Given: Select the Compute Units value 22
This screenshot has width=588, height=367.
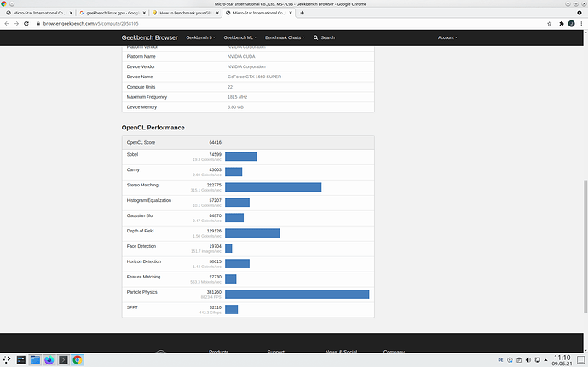Looking at the screenshot, I should (230, 87).
